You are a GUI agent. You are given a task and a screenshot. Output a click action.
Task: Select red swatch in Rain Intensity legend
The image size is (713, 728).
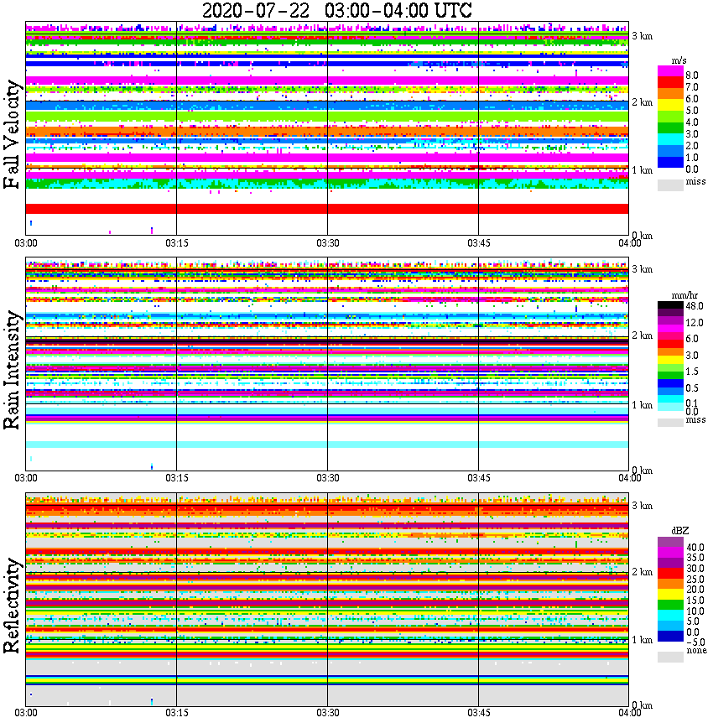pyautogui.click(x=670, y=344)
